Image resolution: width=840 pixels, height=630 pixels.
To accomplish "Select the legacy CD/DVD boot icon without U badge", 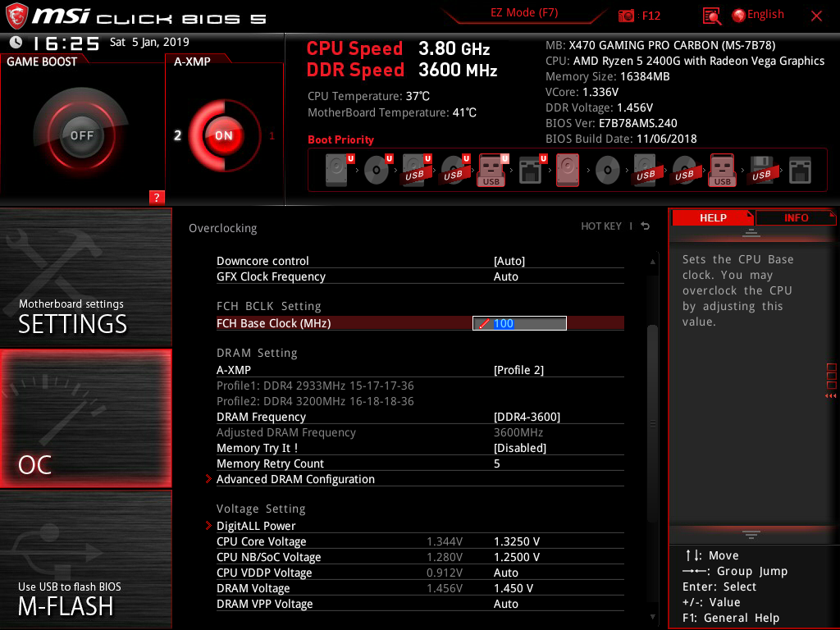I will coord(608,171).
